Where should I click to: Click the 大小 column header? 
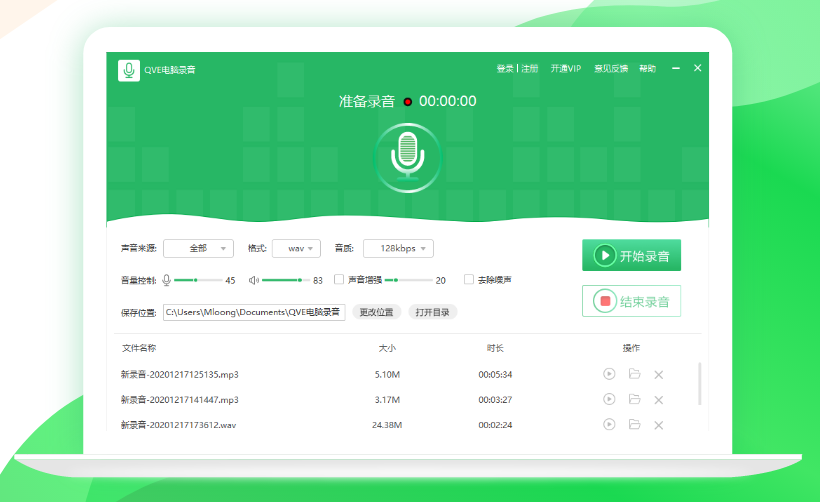coord(387,348)
